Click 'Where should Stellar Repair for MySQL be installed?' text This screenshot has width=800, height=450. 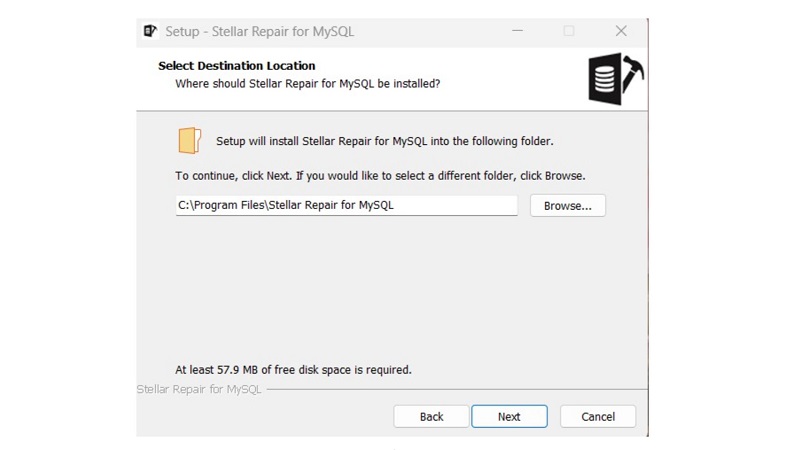[308, 84]
